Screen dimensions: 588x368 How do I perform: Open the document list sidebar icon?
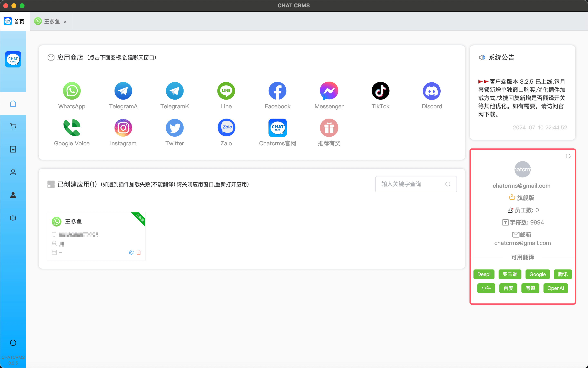tap(13, 149)
